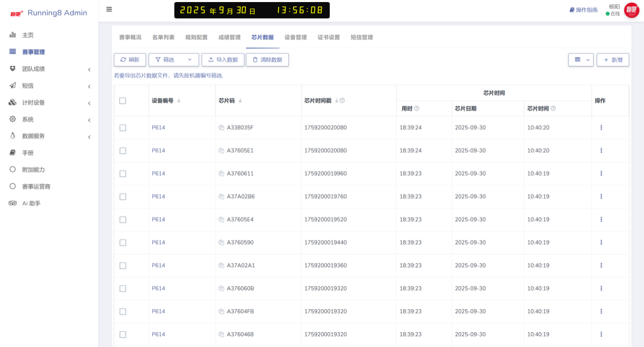This screenshot has width=644, height=347.
Task: Check the row checkbox for chip A3760611
Action: click(x=123, y=174)
